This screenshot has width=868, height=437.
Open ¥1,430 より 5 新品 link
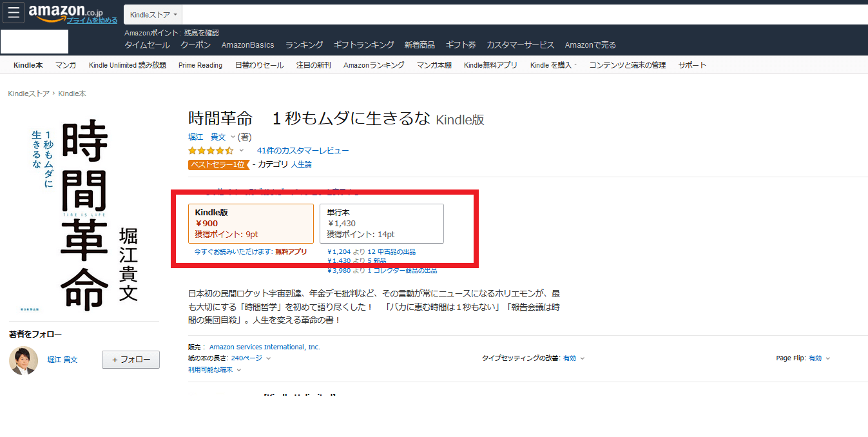pyautogui.click(x=357, y=260)
